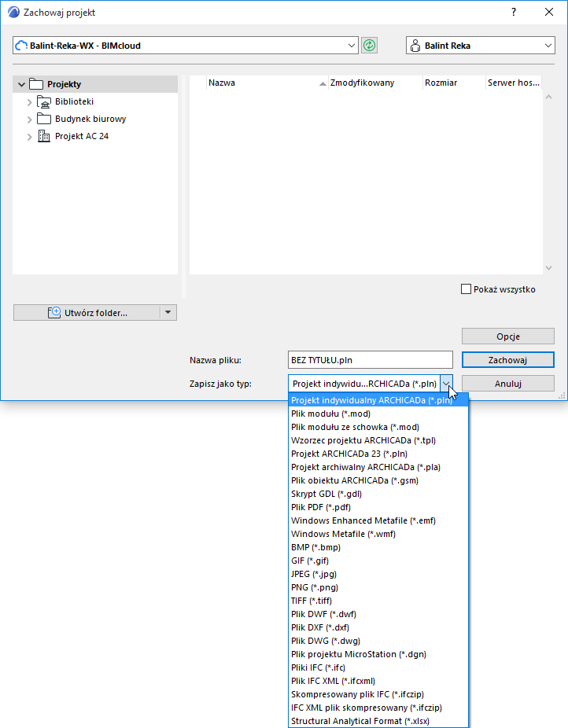
Task: Expand the Budynek biurowy tree node
Action: click(x=29, y=119)
